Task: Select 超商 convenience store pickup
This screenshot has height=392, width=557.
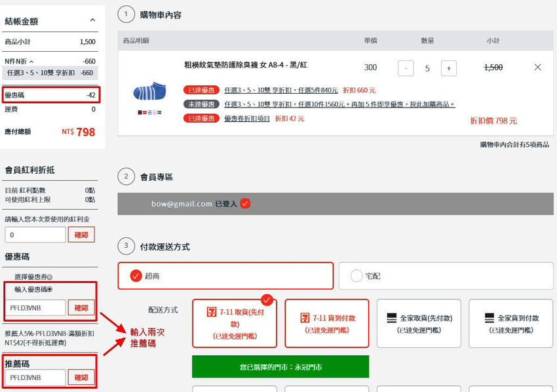Action: coord(226,276)
